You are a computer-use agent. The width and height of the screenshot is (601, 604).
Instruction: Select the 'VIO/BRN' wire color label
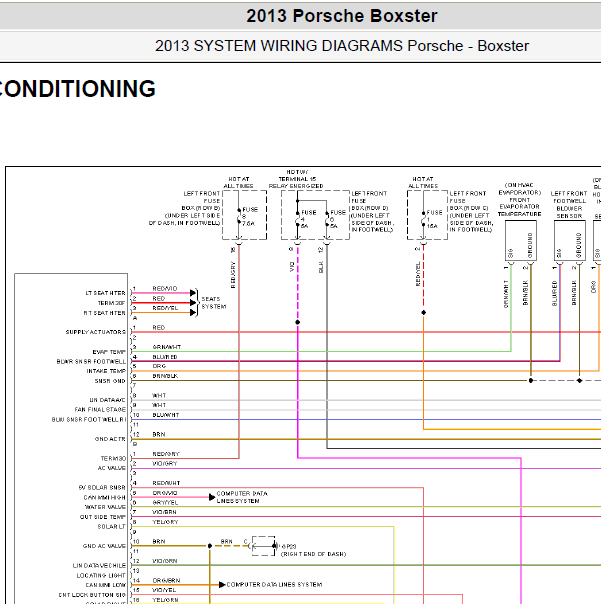coord(165,512)
